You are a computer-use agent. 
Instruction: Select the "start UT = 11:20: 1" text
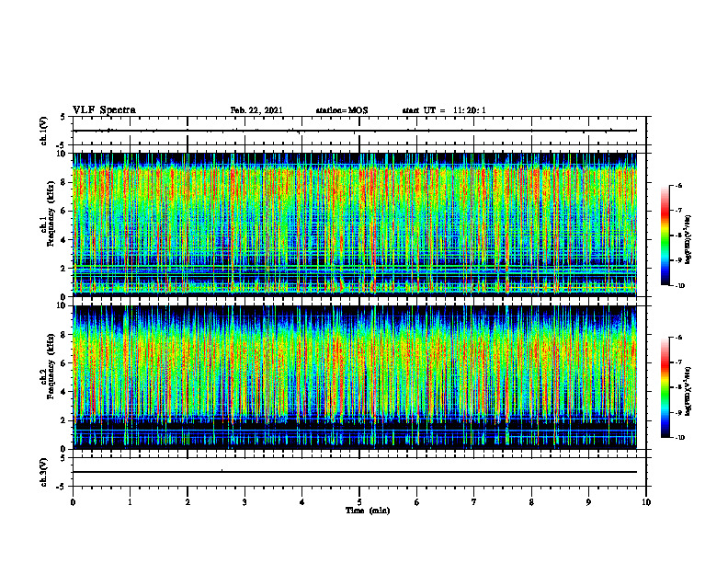coord(444,110)
